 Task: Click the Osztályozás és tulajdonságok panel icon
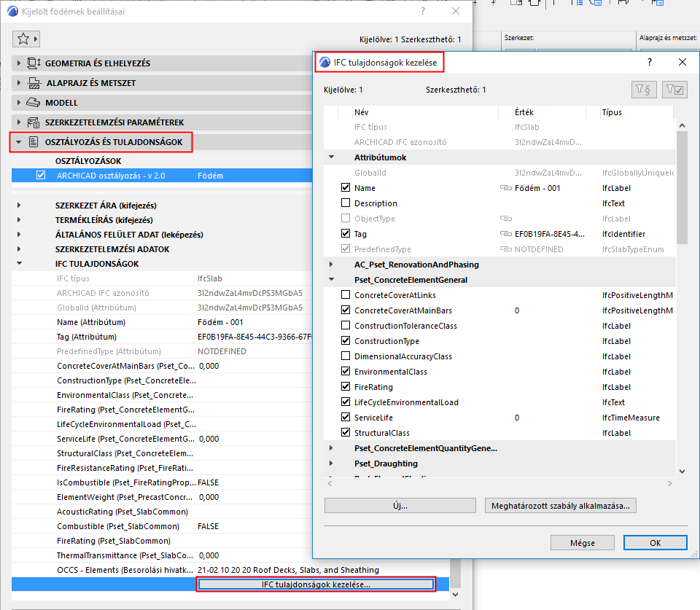click(x=34, y=142)
